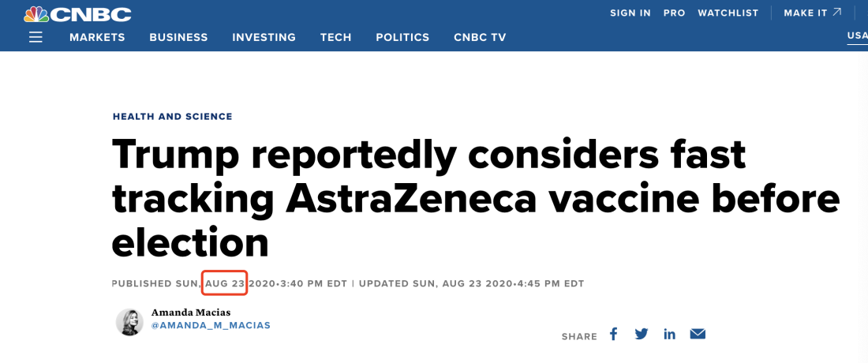This screenshot has height=363, width=868.
Task: Open the @AMANDA_M_MACIAS Twitter handle link
Action: [x=211, y=325]
